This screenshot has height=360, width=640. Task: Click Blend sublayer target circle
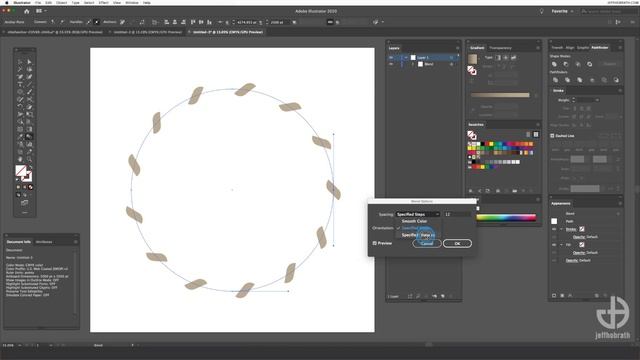pyautogui.click(x=451, y=64)
